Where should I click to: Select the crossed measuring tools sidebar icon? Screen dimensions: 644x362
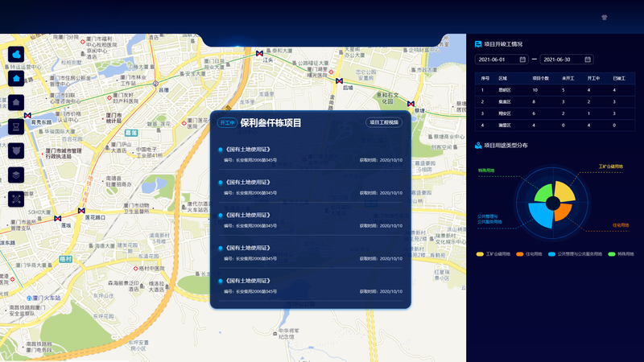pos(16,199)
